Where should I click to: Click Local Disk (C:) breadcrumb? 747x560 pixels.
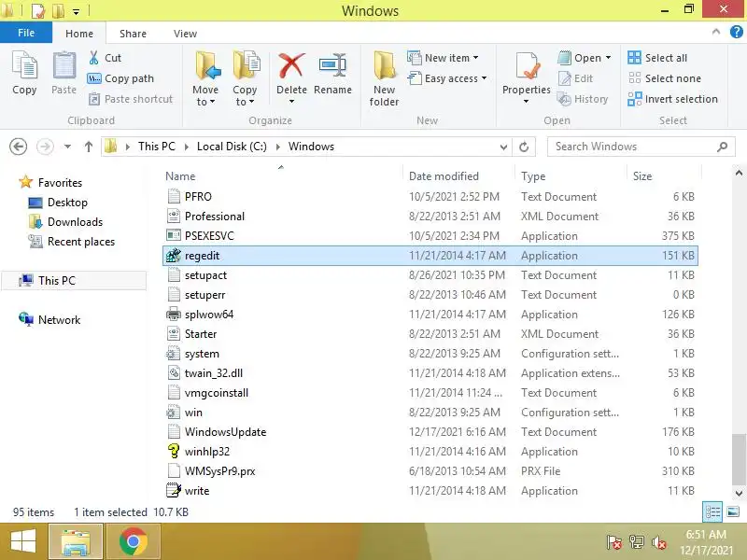[232, 147]
